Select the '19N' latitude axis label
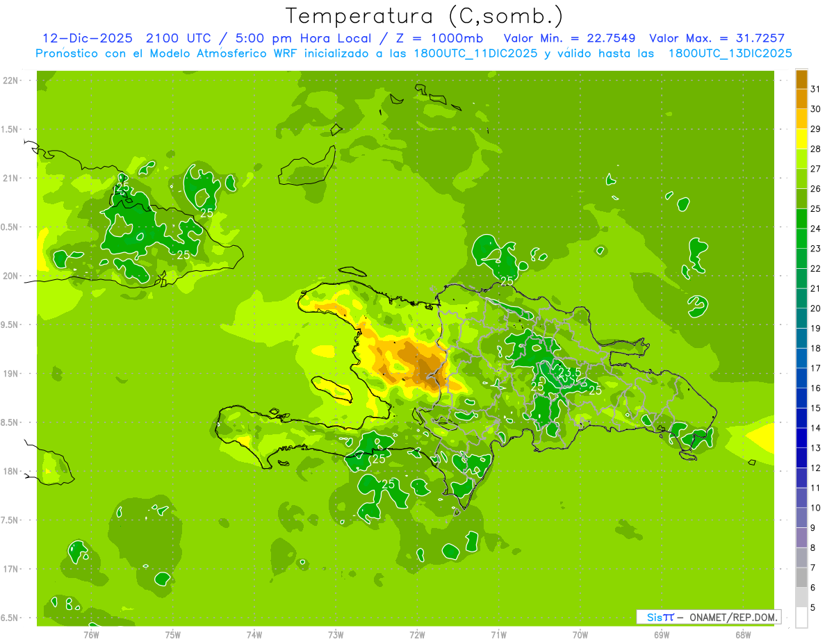This screenshot has height=644, width=834. (10, 373)
